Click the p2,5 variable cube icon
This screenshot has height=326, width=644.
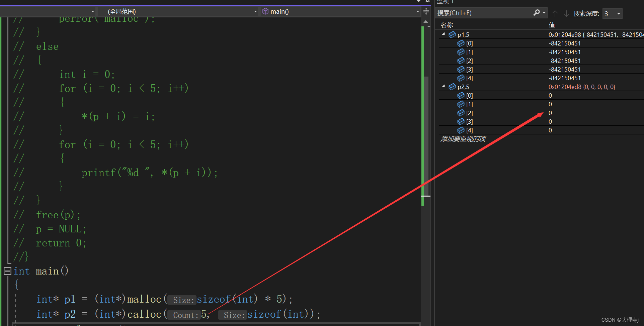tap(452, 87)
